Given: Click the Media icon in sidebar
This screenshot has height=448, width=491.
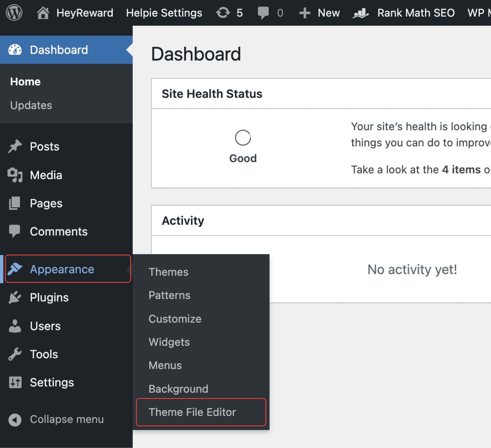Looking at the screenshot, I should 15,175.
